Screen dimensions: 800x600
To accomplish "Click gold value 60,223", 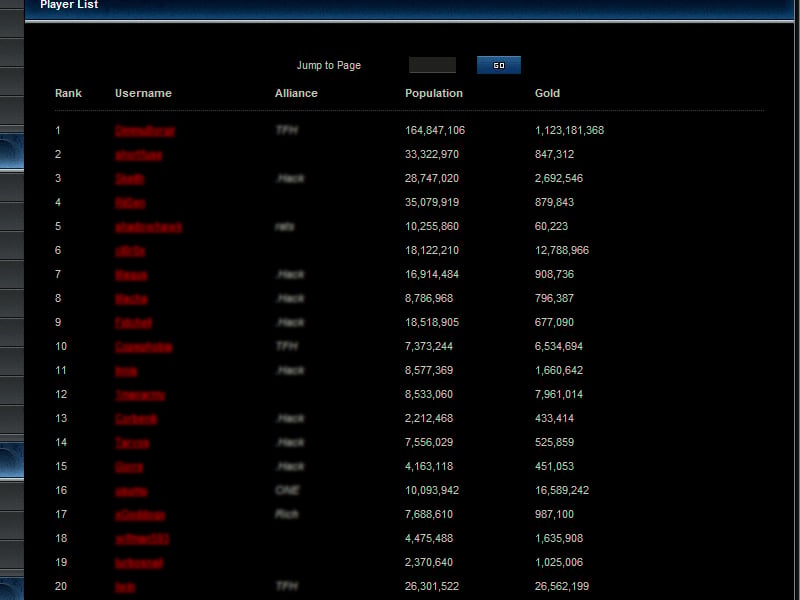I will [x=551, y=226].
